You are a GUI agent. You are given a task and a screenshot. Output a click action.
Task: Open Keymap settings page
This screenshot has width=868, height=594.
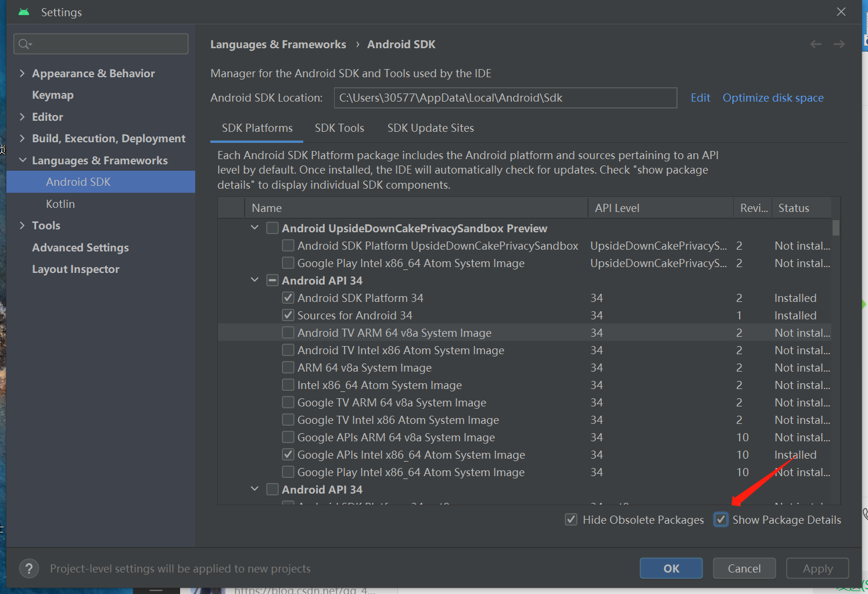53,95
